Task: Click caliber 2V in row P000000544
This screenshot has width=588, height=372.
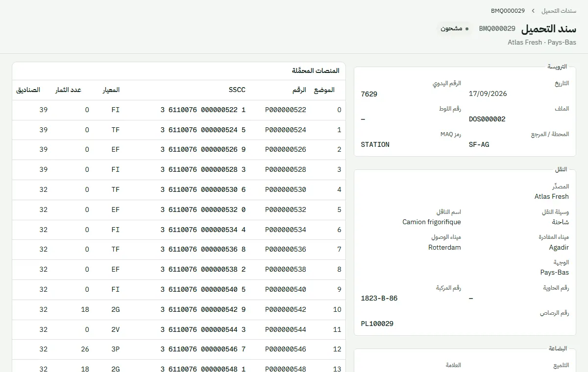Action: click(115, 330)
